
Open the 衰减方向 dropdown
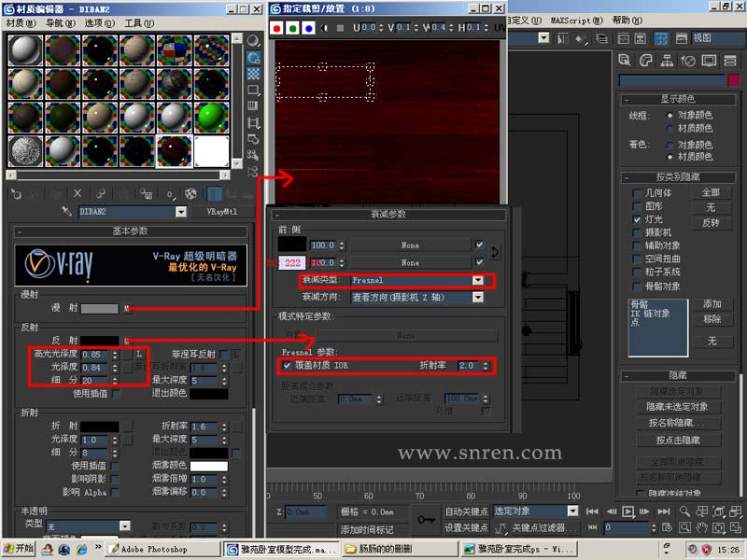pyautogui.click(x=416, y=297)
